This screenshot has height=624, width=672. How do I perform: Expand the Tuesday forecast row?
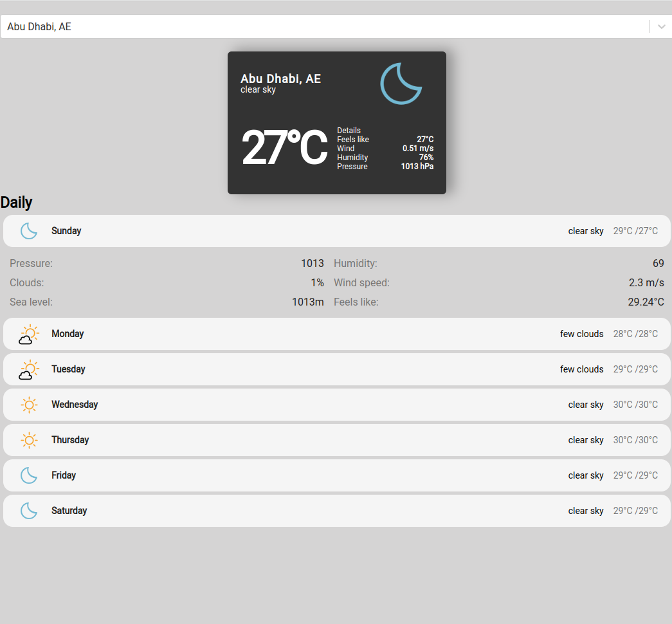[x=336, y=369]
